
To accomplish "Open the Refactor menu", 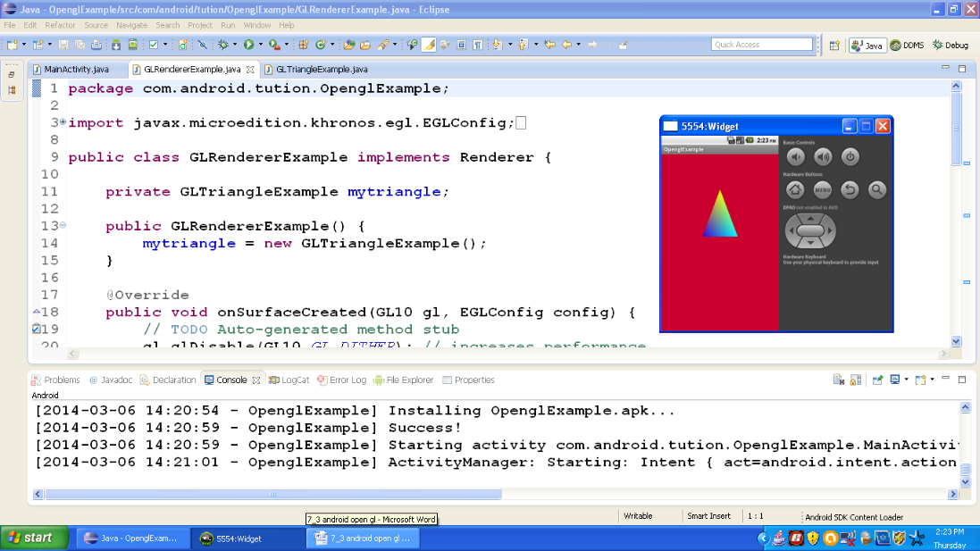I will pyautogui.click(x=60, y=25).
